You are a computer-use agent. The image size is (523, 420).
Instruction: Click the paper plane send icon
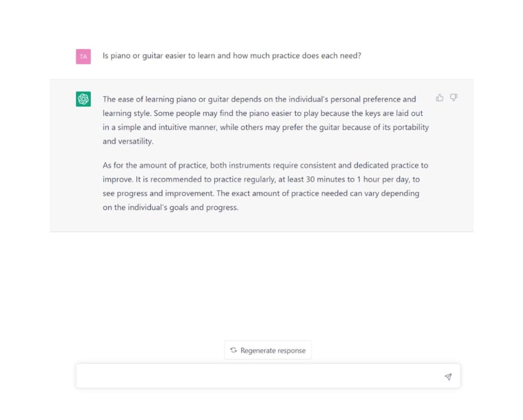pos(448,377)
